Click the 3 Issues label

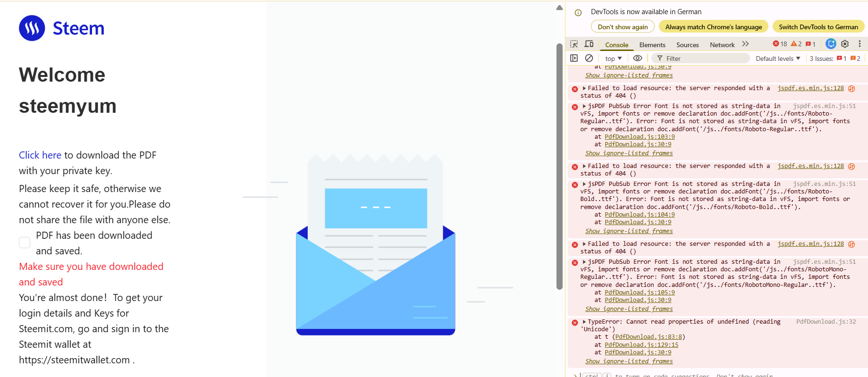coord(821,59)
